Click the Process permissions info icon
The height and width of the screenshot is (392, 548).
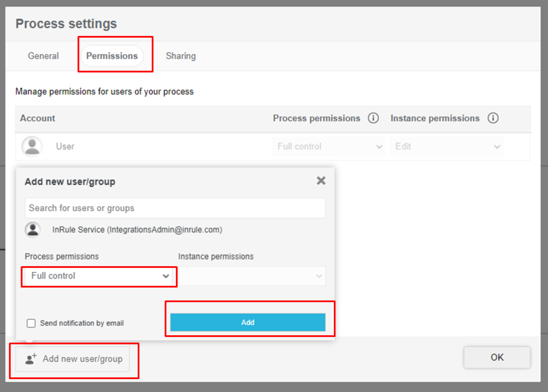tap(373, 118)
